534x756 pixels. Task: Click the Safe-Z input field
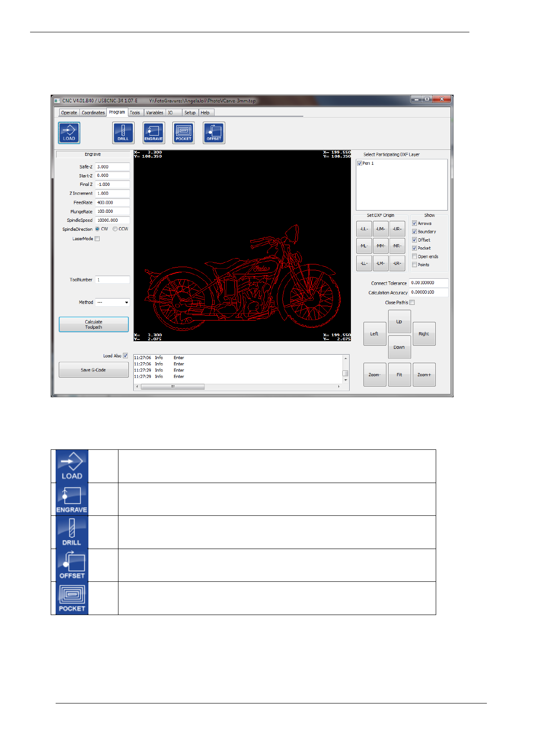113,167
